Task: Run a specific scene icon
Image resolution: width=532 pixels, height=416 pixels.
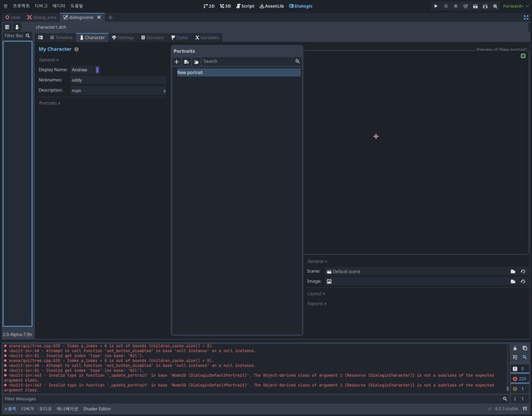Action: [485, 6]
